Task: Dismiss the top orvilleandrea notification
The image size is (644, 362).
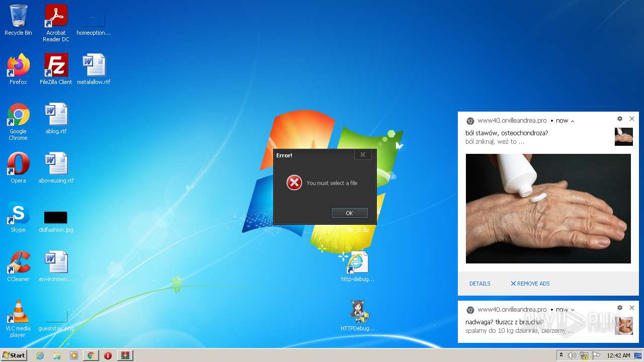Action: coord(632,119)
